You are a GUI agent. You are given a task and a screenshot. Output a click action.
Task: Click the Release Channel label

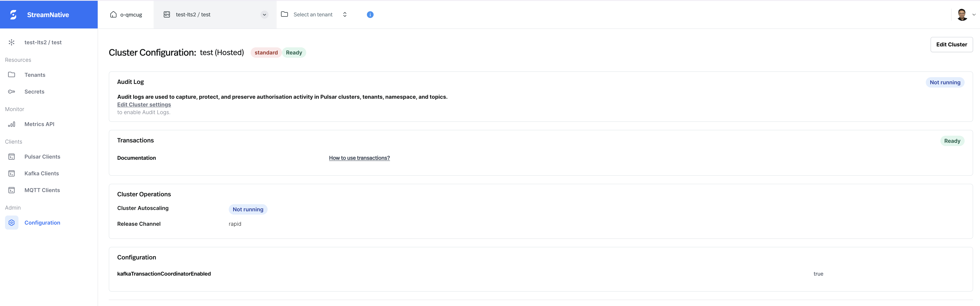click(139, 224)
